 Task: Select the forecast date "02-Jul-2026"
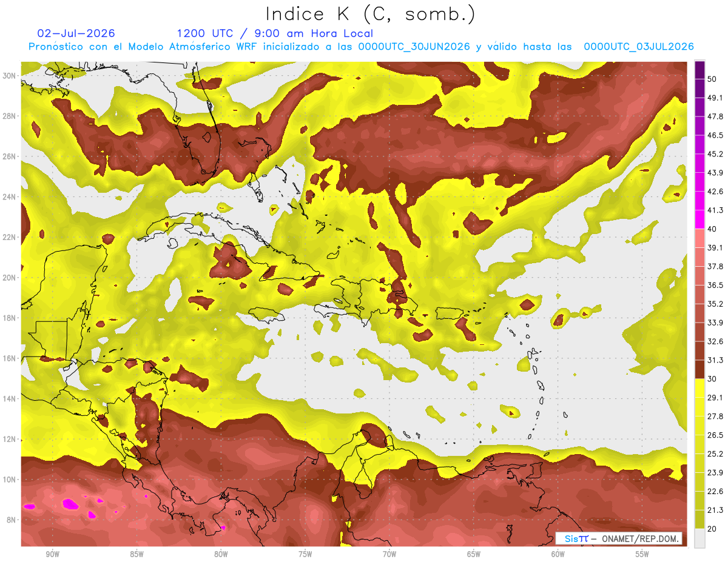pyautogui.click(x=76, y=33)
